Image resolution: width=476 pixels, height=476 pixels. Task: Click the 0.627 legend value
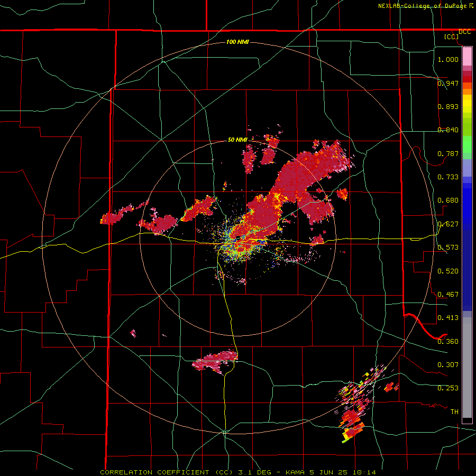[x=448, y=224]
